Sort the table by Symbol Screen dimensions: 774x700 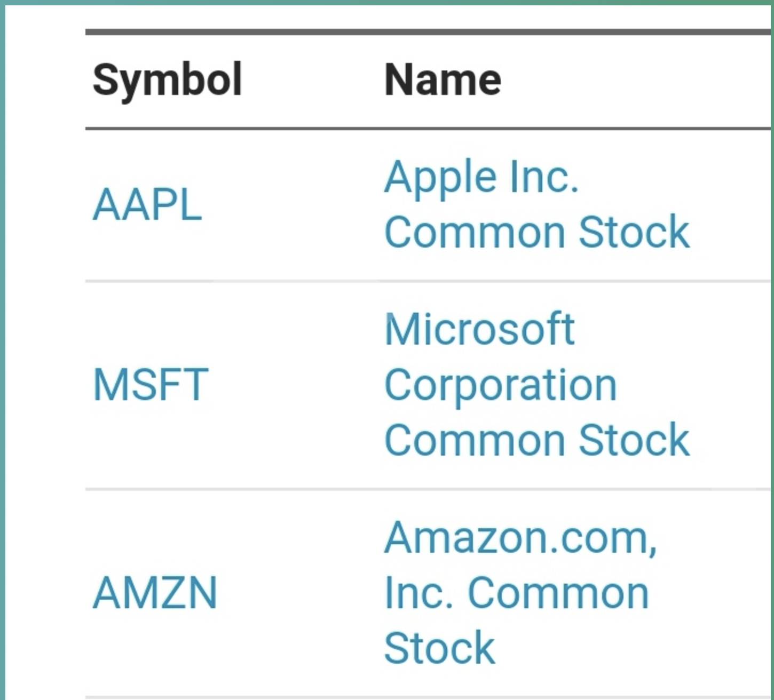point(167,80)
